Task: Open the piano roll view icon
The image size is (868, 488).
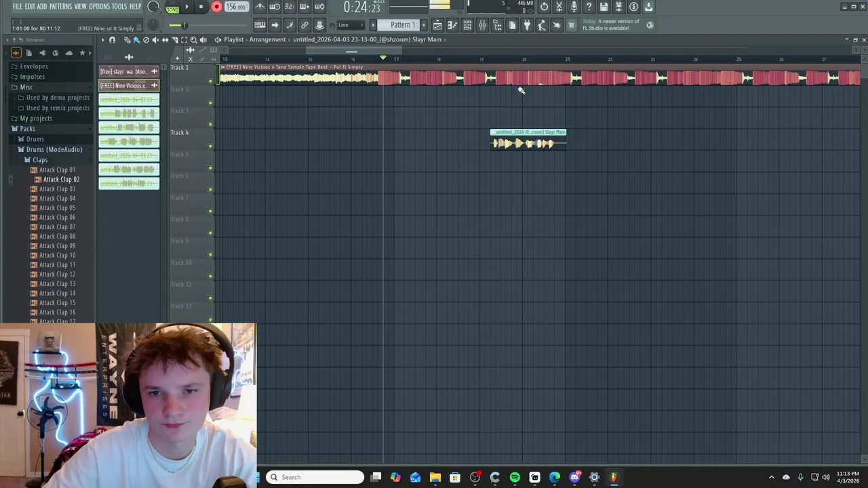Action: tap(452, 25)
